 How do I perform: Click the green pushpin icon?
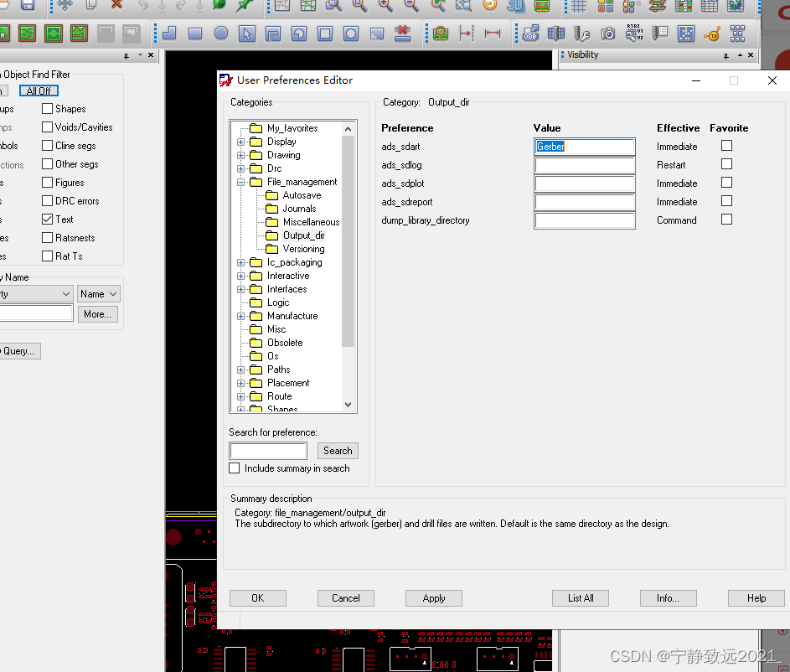pos(245,5)
